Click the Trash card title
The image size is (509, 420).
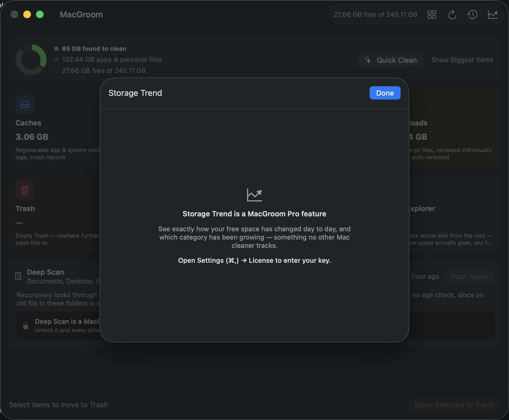pyautogui.click(x=25, y=209)
